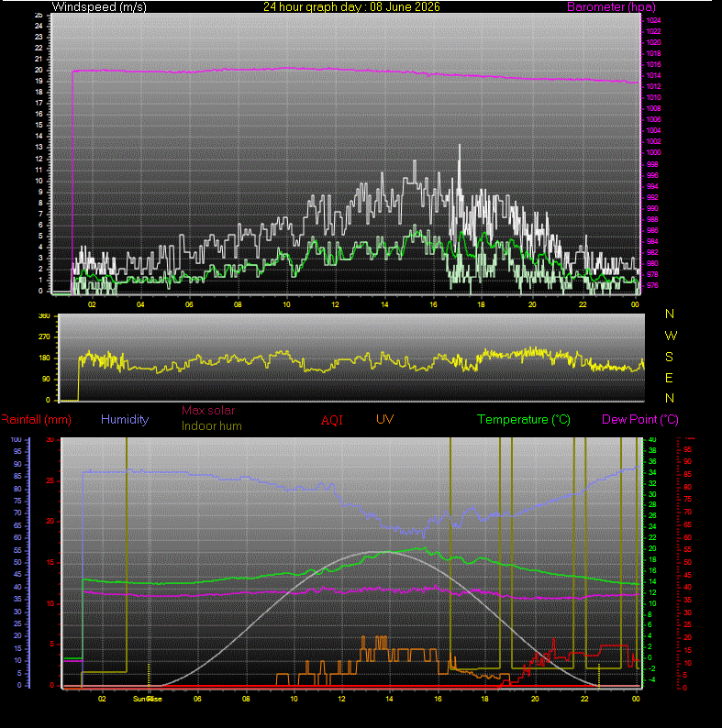The height and width of the screenshot is (728, 722).
Task: Click the "S" compass direction label
Action: pos(669,357)
